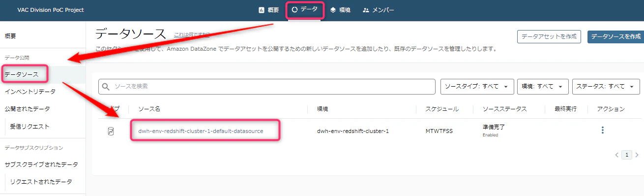
Task: Open 公開されたデータ in the sidebar
Action: coord(27,109)
